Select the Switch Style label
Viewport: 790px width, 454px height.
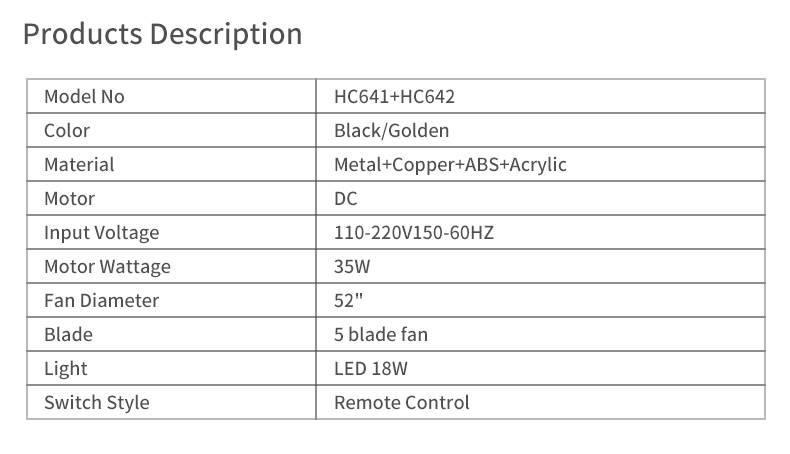tap(97, 403)
